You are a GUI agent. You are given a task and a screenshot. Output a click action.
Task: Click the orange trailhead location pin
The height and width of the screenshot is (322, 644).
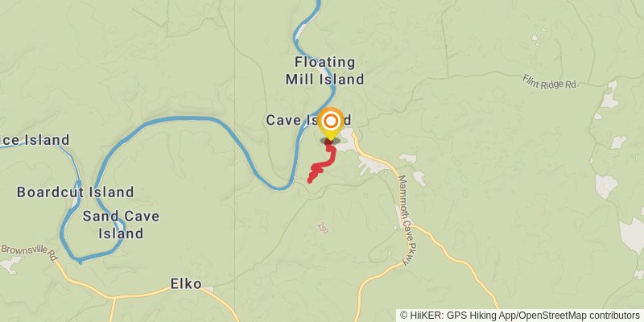330,124
